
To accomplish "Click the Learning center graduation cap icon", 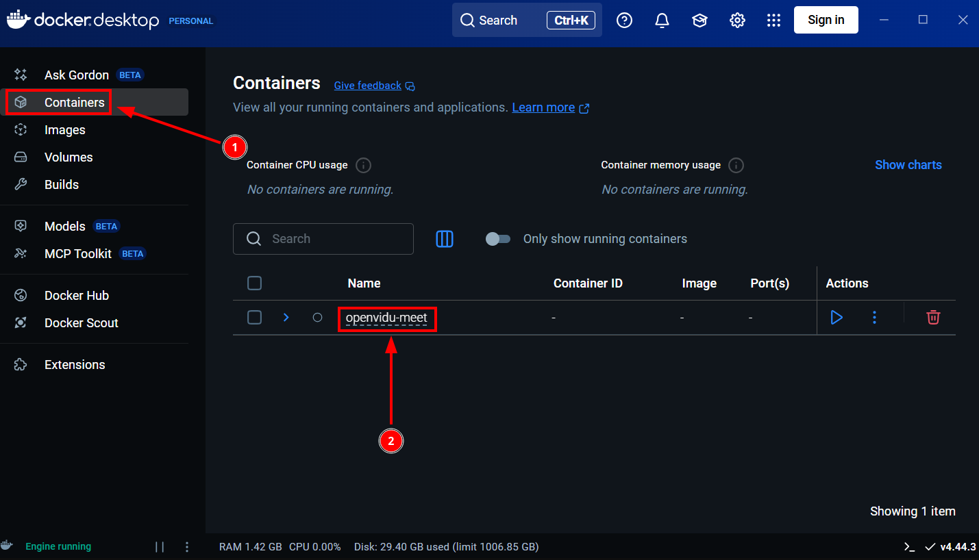I will (x=699, y=21).
